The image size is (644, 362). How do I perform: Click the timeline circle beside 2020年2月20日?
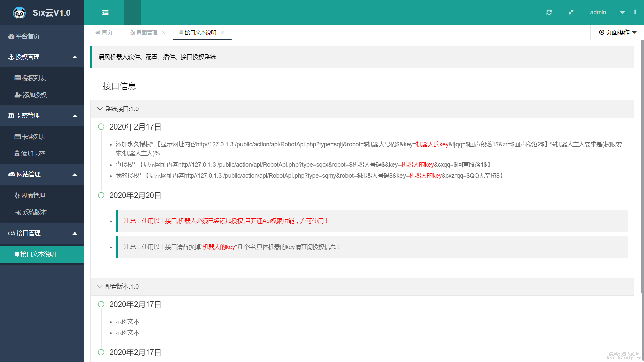coord(101,195)
